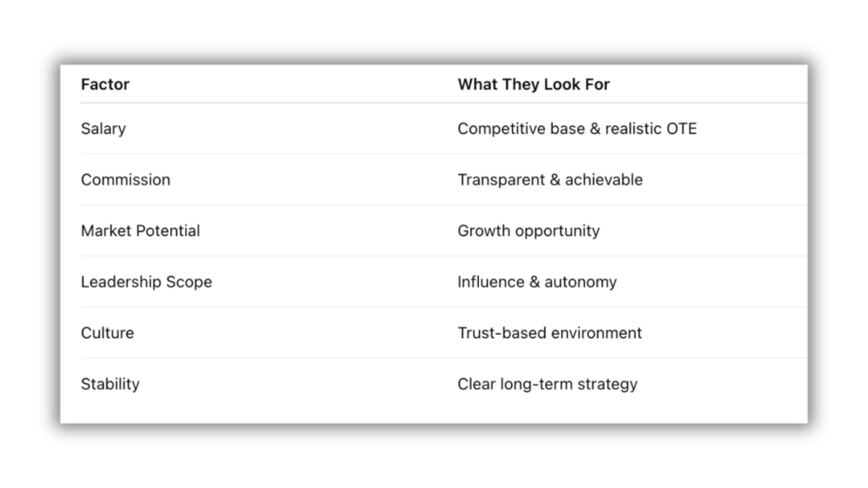
Task: Click the word "OTE" in Salary row
Action: click(x=681, y=129)
